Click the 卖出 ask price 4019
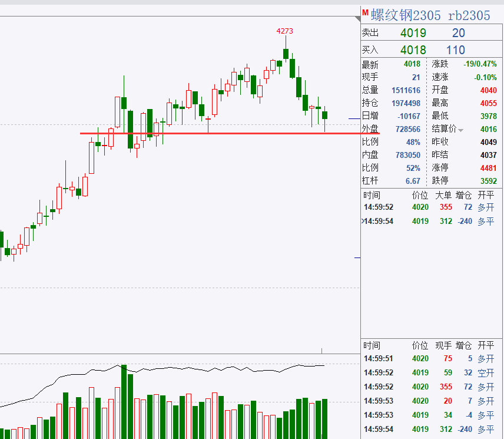504x439 pixels. coord(414,33)
